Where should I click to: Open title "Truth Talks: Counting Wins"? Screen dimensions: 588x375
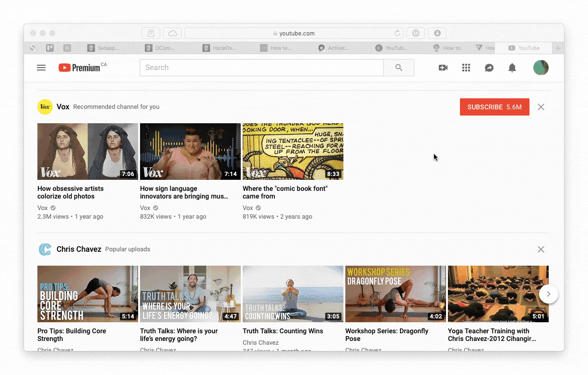(283, 331)
